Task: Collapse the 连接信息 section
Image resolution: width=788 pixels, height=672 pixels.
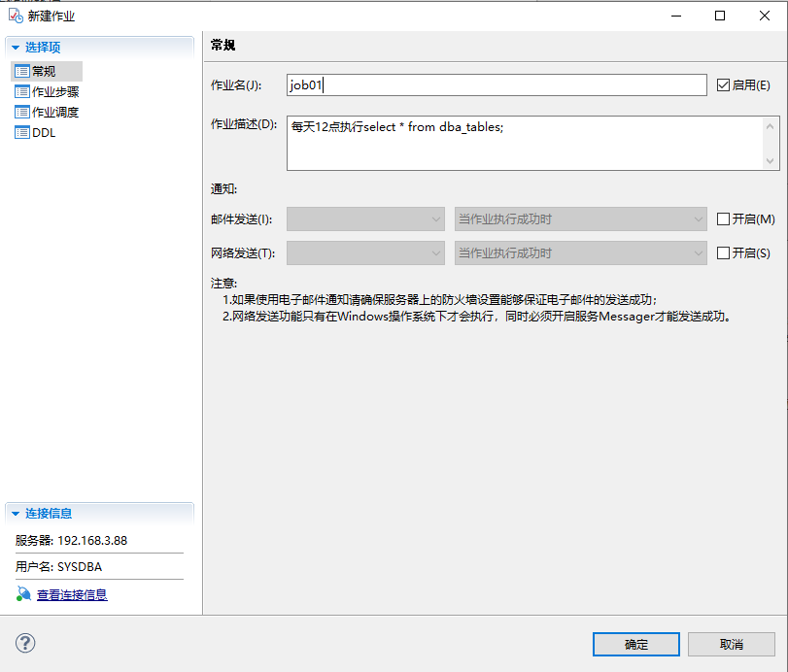Action: click(x=16, y=514)
